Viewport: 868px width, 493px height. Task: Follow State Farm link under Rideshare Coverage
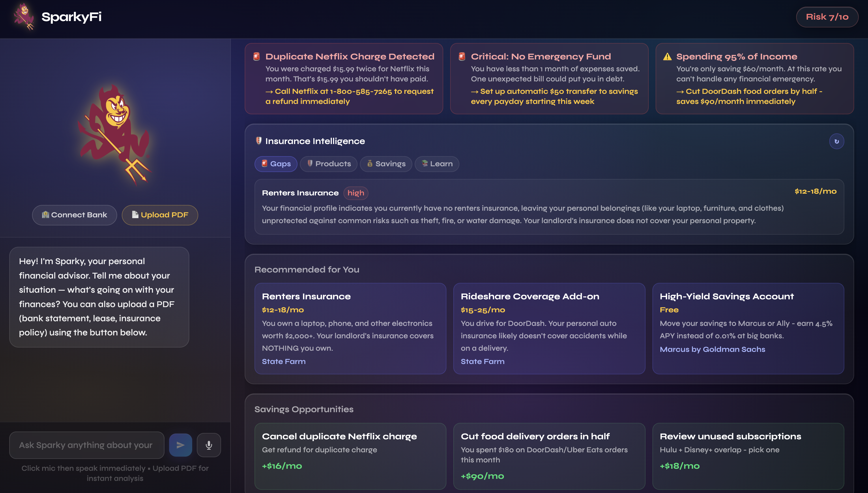[482, 362]
